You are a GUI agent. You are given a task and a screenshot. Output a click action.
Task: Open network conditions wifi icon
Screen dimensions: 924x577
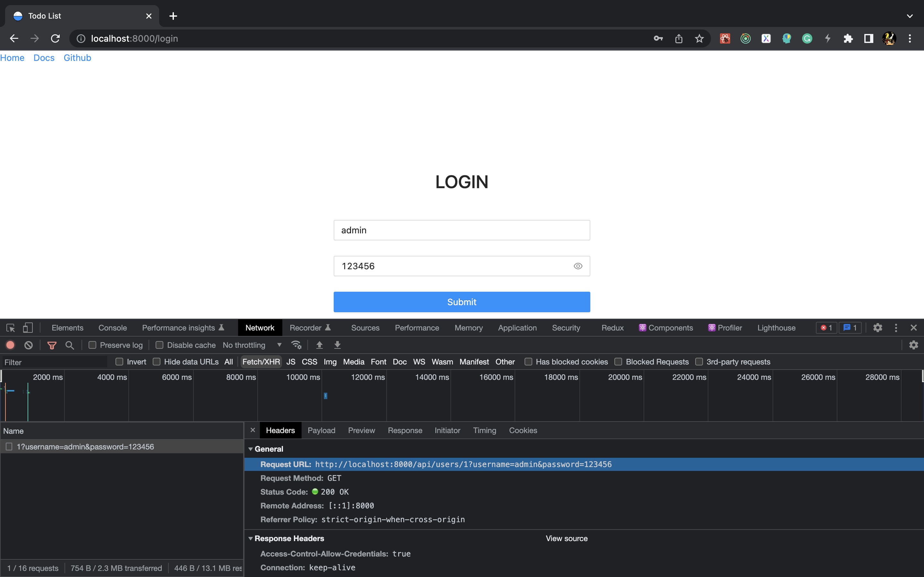point(296,345)
